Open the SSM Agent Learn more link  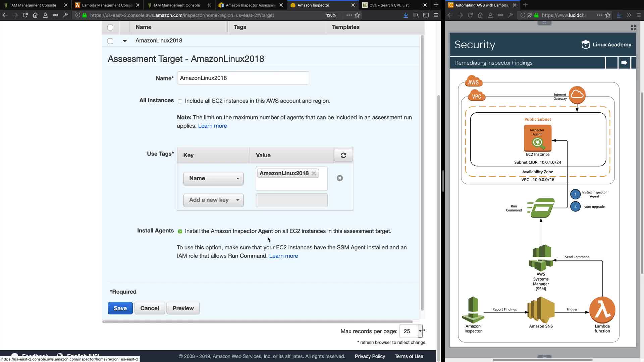click(x=283, y=256)
